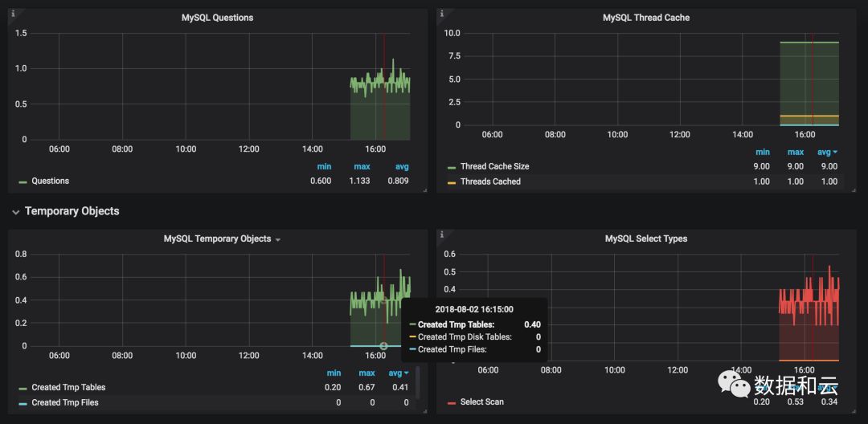Toggle the Questions series in legend
Image resolution: width=868 pixels, height=424 pixels.
51,181
